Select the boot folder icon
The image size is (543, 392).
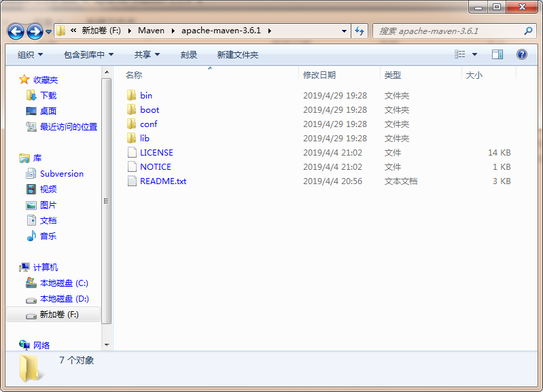(132, 109)
